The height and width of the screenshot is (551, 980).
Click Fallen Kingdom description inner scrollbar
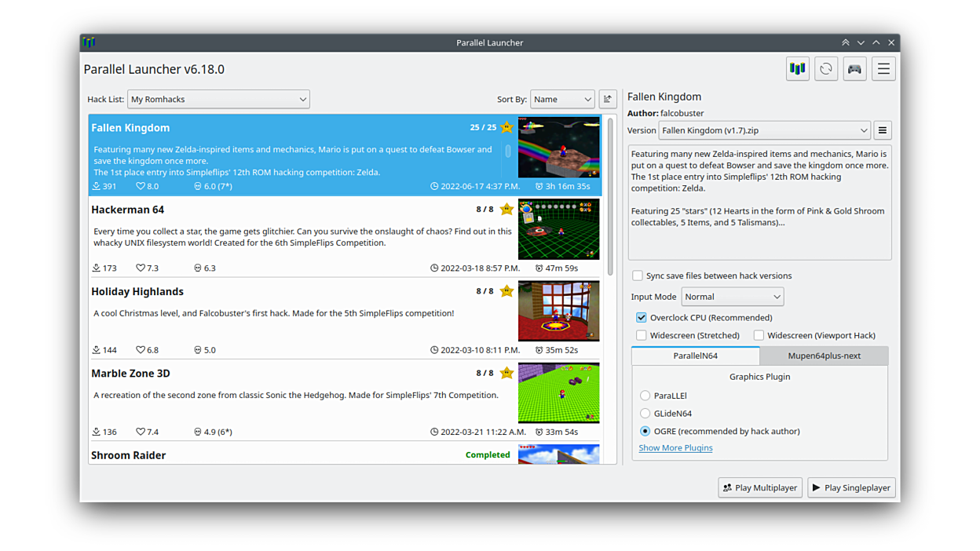pyautogui.click(x=508, y=151)
